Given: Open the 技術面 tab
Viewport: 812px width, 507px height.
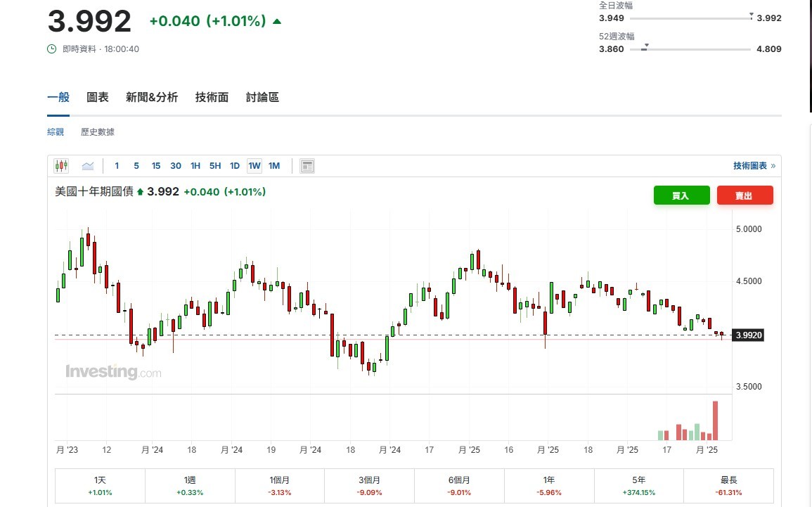Looking at the screenshot, I should (212, 98).
